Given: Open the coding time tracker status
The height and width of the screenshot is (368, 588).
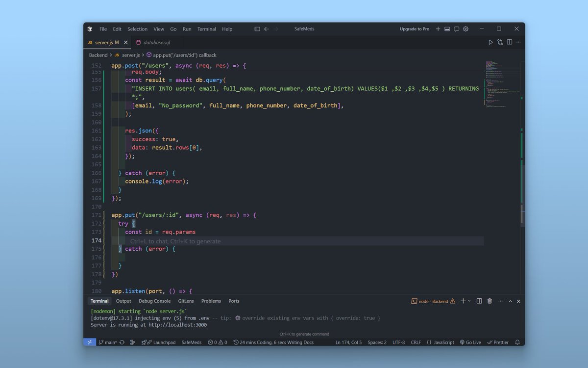Looking at the screenshot, I should point(273,342).
